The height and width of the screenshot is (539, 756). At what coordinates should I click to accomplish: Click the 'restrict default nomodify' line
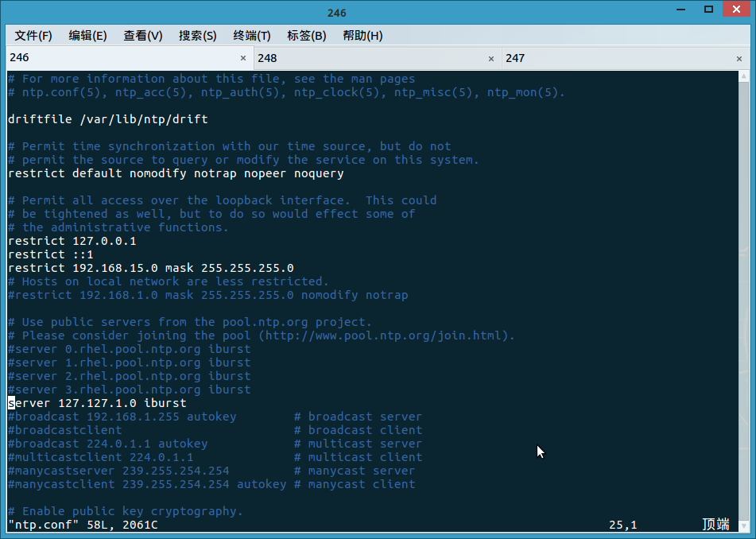[x=176, y=173]
